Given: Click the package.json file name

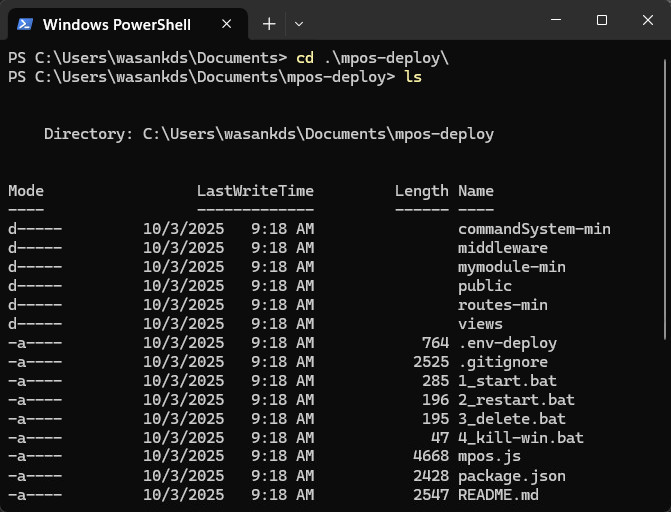Looking at the screenshot, I should [x=511, y=476].
